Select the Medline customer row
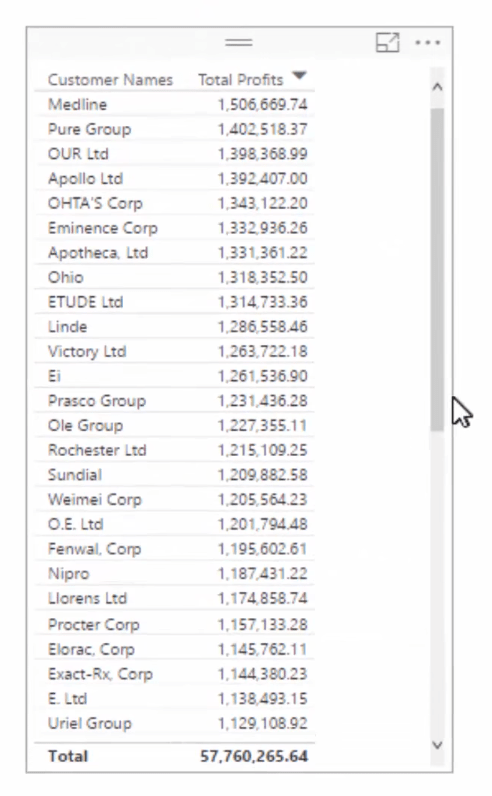This screenshot has width=492, height=796. coord(175,105)
